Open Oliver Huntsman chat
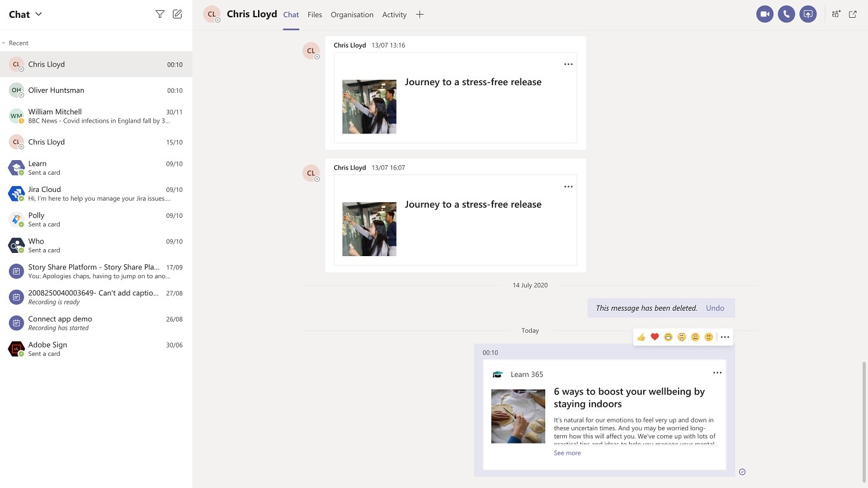 pyautogui.click(x=96, y=90)
